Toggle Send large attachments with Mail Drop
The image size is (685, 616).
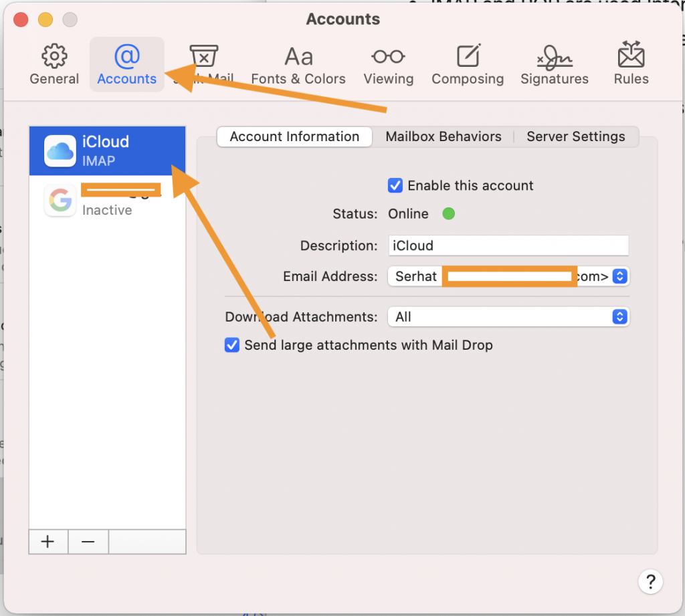231,345
